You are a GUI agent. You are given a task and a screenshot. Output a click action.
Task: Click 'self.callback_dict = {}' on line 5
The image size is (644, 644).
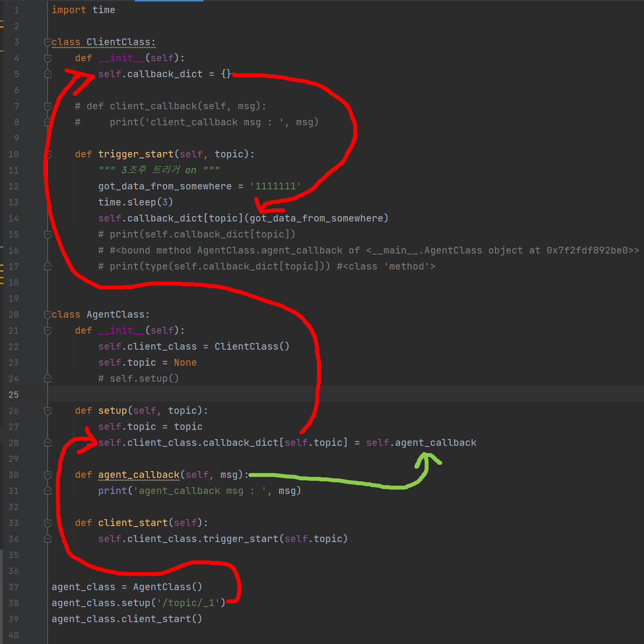click(x=165, y=74)
